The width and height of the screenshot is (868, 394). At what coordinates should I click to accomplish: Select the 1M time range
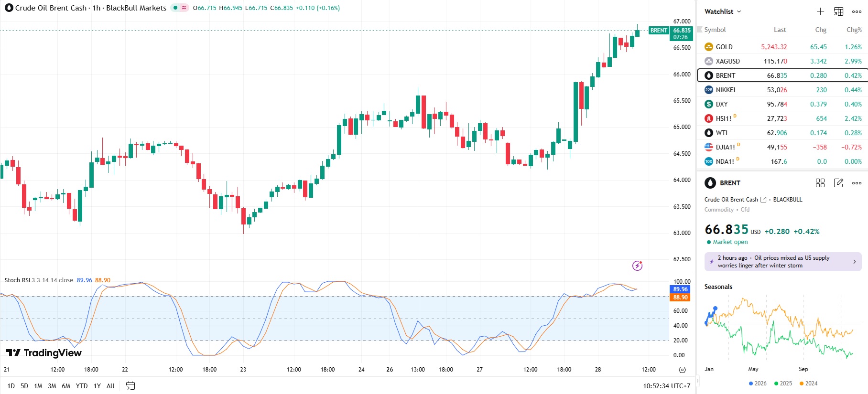coord(38,386)
